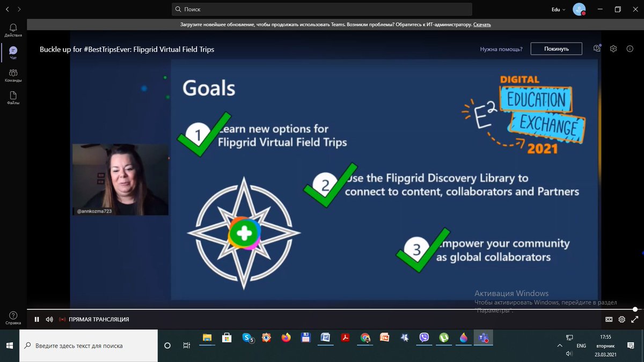Open Firefox from the taskbar

[x=286, y=338]
